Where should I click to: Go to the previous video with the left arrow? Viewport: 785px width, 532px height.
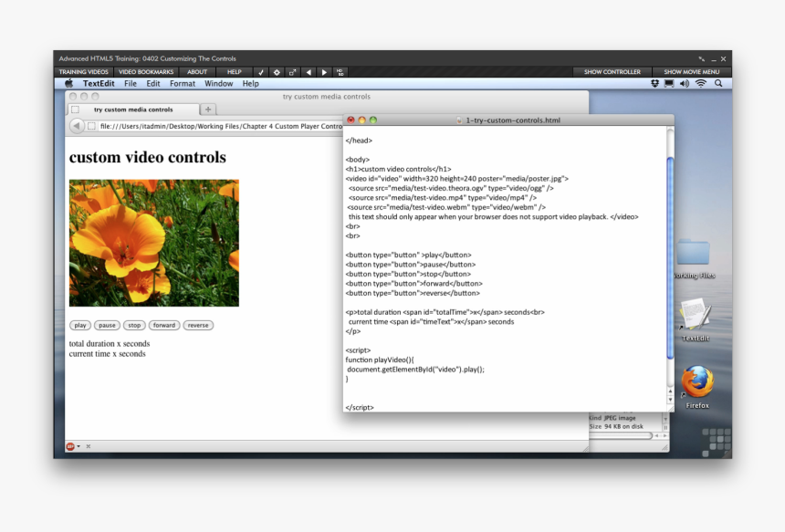(309, 72)
